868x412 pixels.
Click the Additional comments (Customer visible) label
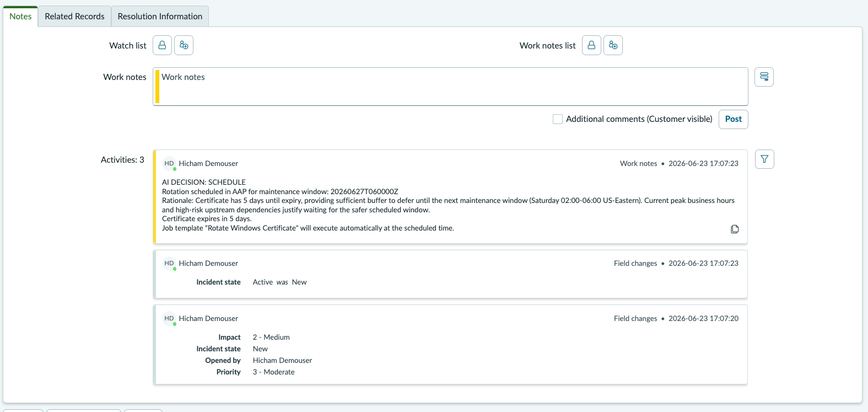639,119
